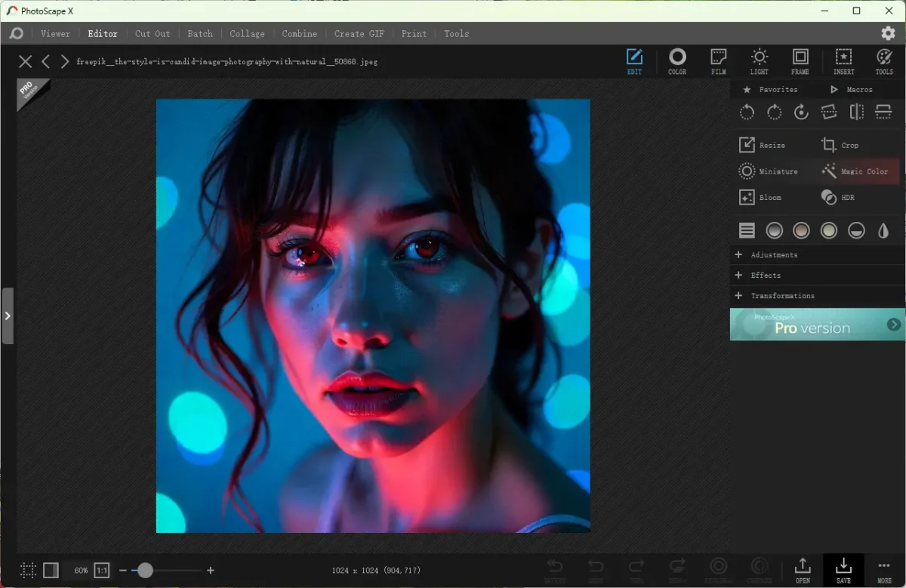This screenshot has height=588, width=906.
Task: Click the OPEN button
Action: pyautogui.click(x=803, y=570)
